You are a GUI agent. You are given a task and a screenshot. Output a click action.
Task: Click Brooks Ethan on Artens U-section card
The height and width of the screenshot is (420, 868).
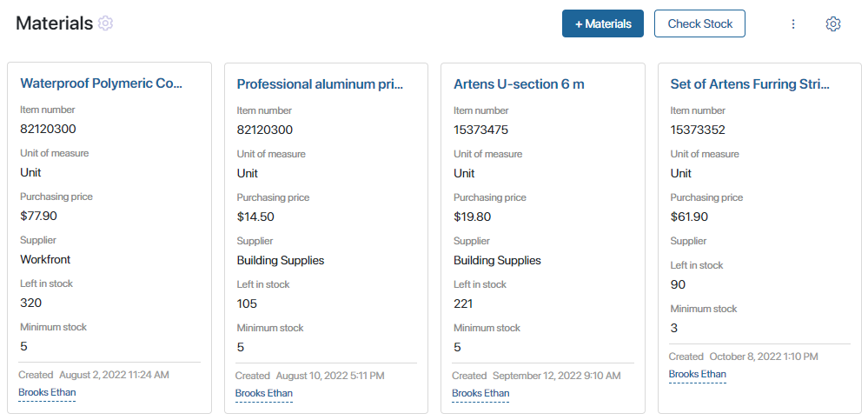pyautogui.click(x=480, y=393)
